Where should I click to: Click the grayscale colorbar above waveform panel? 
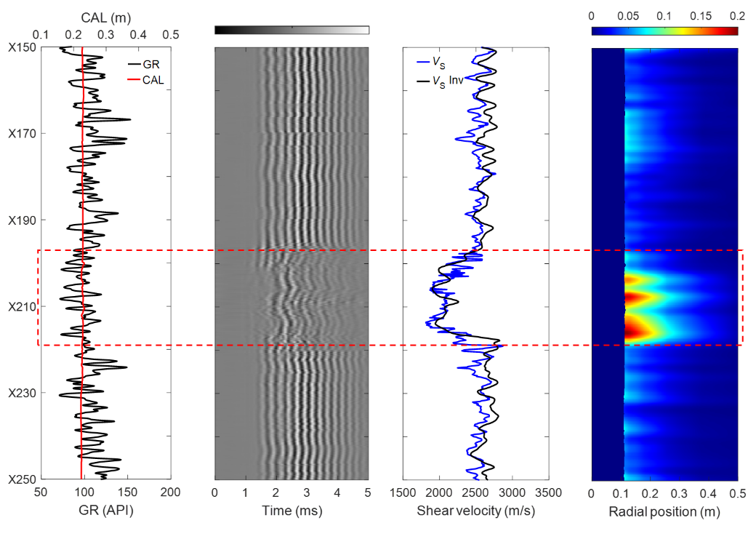point(291,30)
